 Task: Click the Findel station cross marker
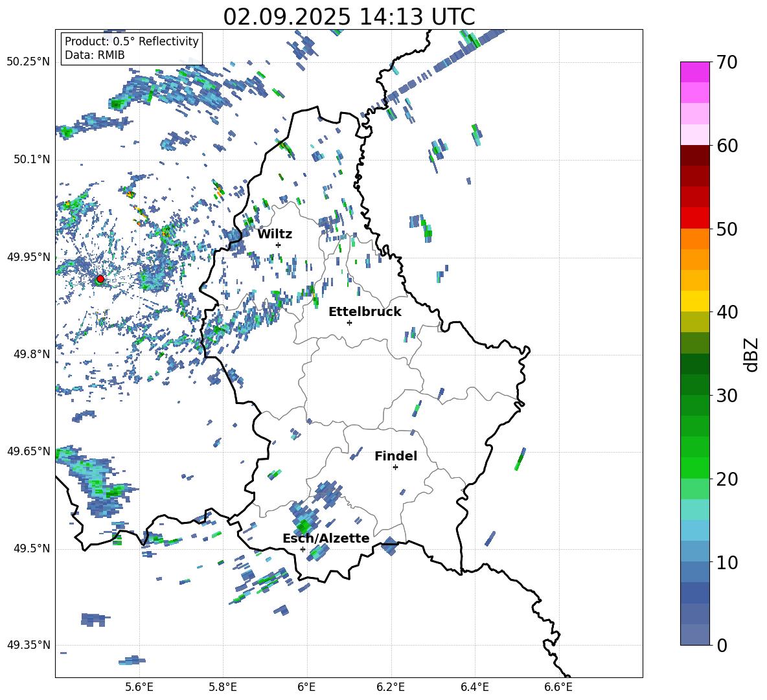pos(395,468)
